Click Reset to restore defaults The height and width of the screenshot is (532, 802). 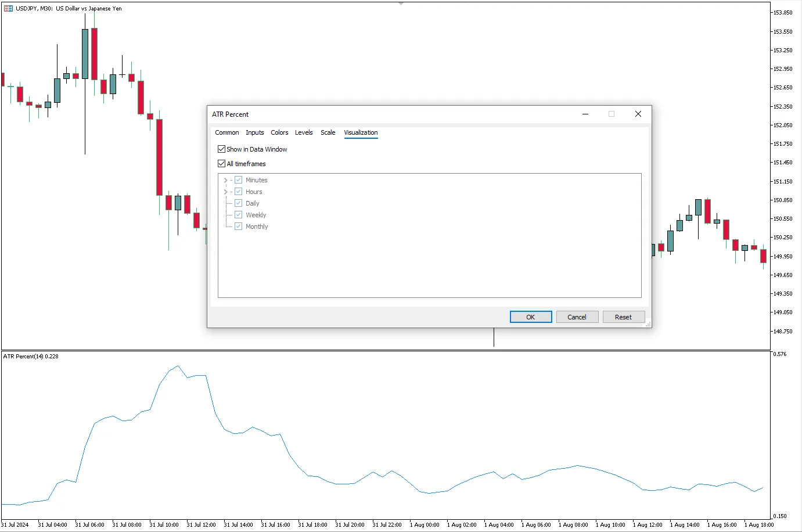click(623, 317)
